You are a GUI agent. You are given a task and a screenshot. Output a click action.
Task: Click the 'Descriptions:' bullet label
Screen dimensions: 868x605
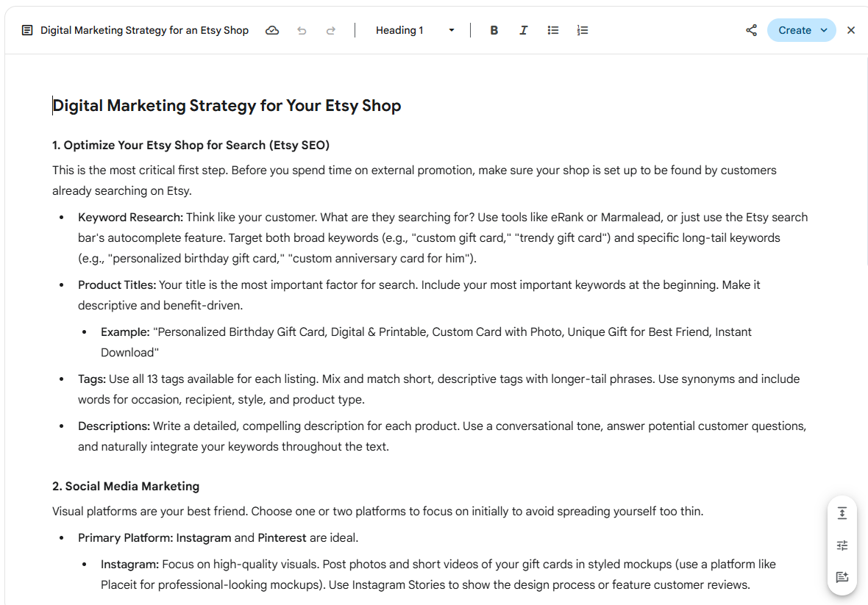114,426
